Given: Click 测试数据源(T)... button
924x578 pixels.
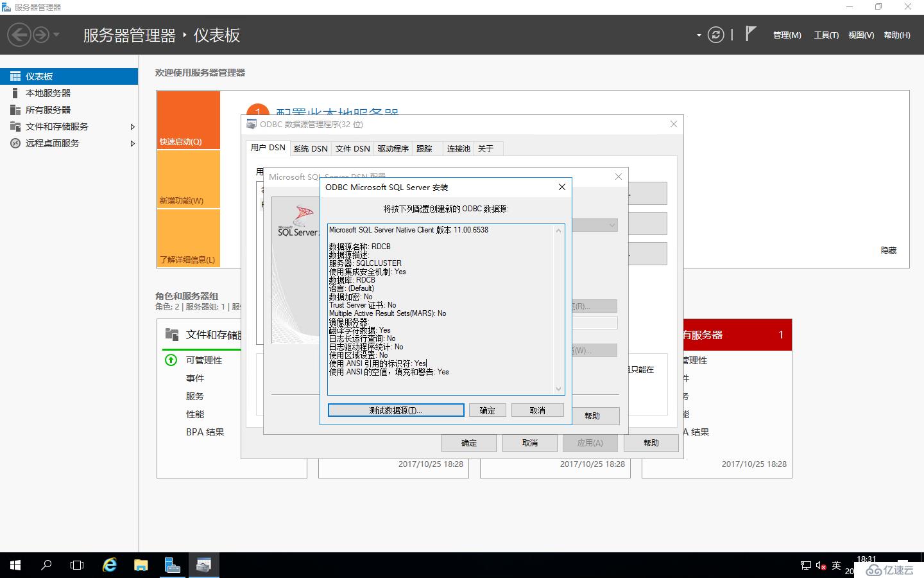Looking at the screenshot, I should (396, 410).
